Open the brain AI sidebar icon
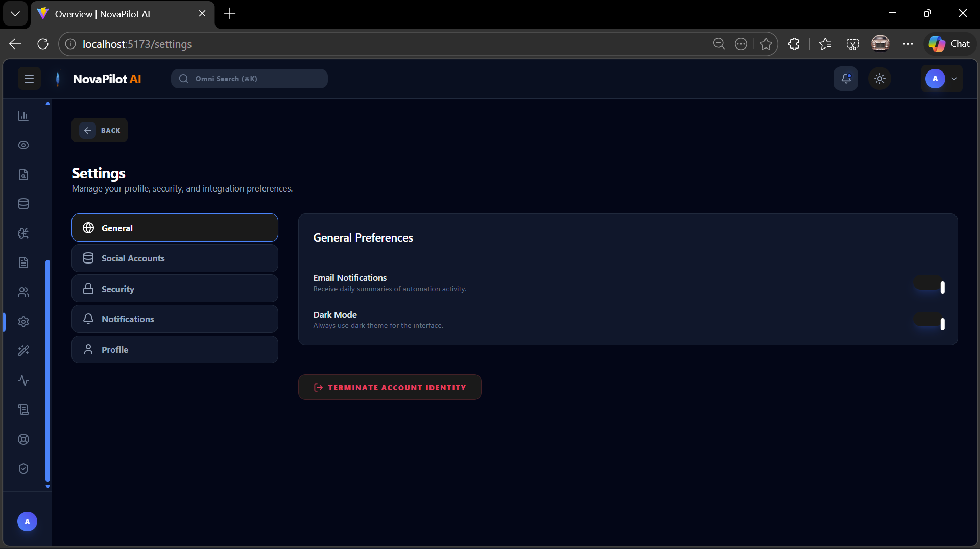 coord(23,233)
